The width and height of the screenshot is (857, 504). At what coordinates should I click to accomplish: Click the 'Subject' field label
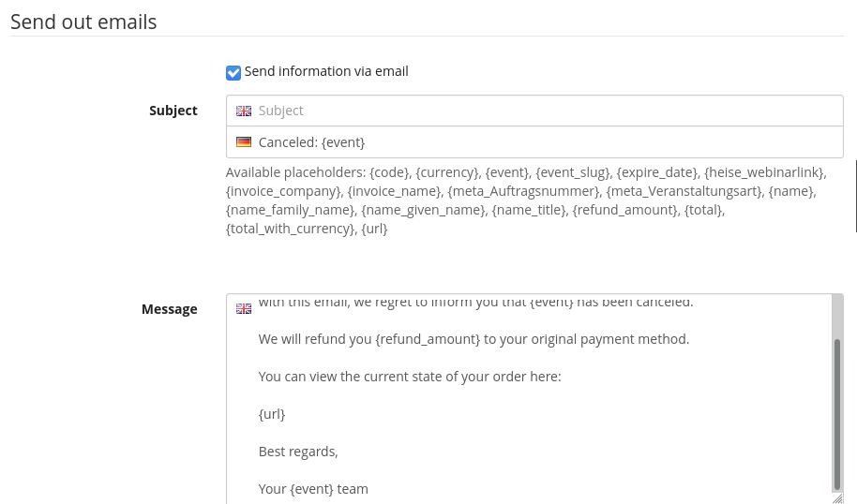[173, 111]
